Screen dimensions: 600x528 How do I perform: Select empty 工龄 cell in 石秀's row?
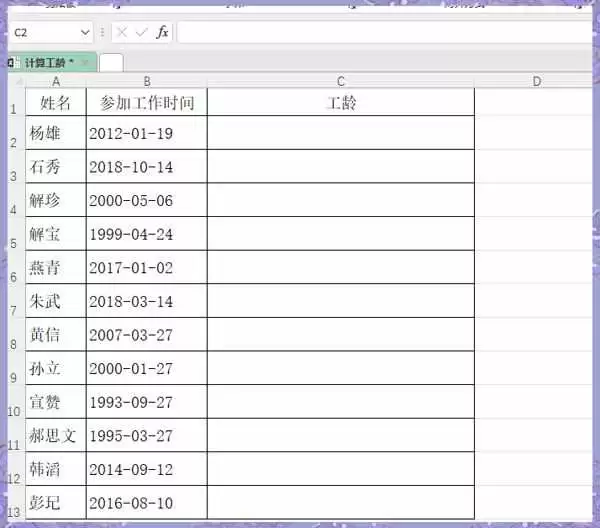point(341,166)
